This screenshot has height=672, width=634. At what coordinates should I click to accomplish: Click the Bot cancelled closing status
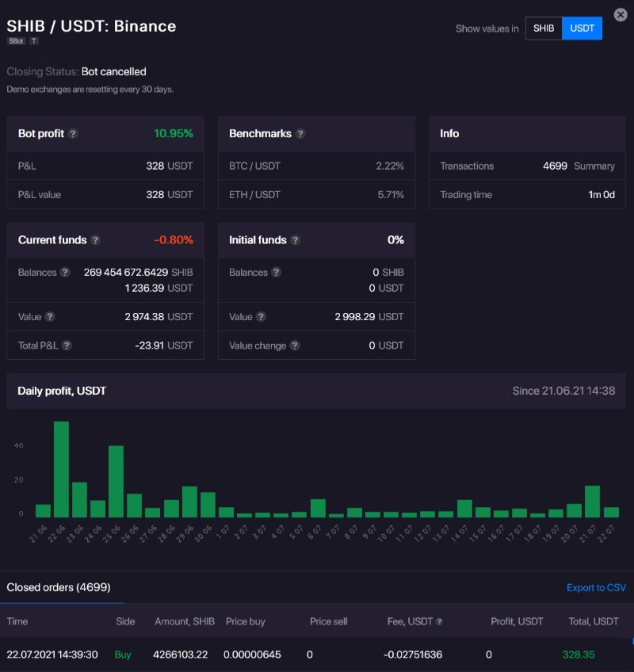pyautogui.click(x=114, y=71)
